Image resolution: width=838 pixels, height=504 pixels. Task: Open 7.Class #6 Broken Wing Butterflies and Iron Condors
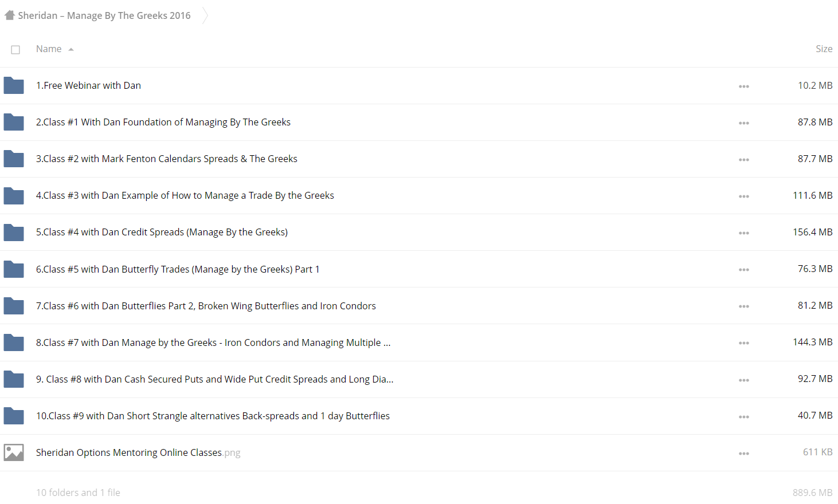[206, 306]
